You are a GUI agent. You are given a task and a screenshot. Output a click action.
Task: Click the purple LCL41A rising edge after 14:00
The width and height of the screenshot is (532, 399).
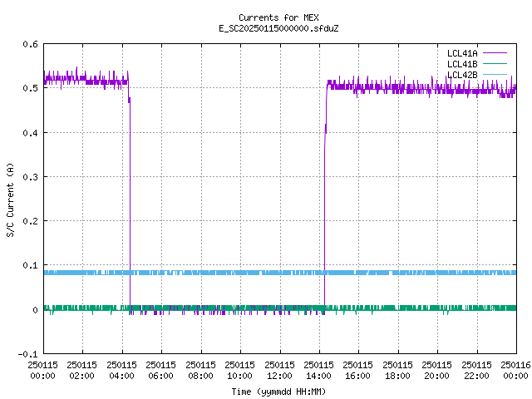point(325,204)
